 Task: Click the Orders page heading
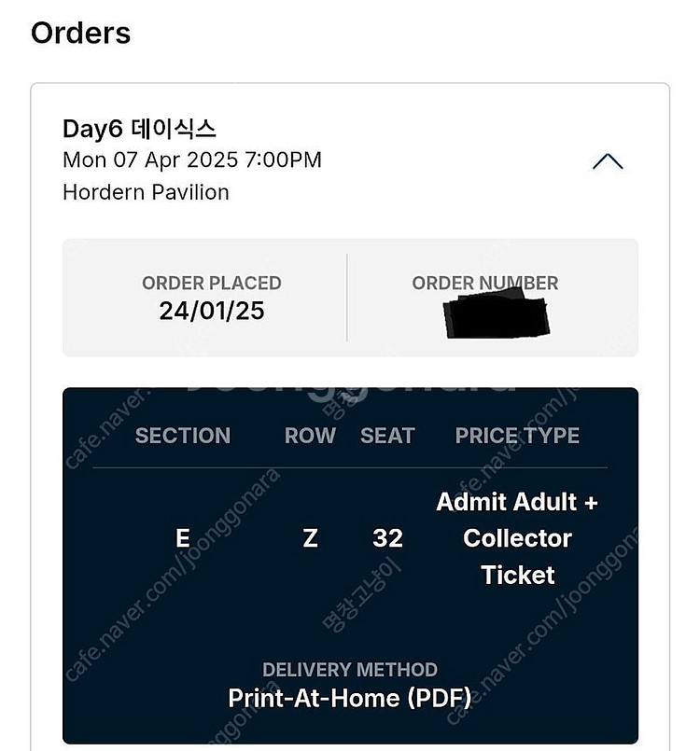tap(80, 33)
